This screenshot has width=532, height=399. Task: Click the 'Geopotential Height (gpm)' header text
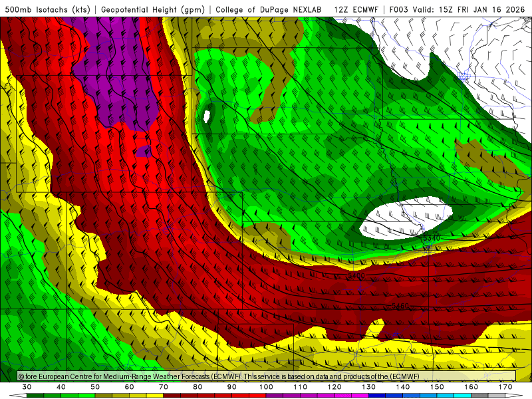(x=153, y=10)
